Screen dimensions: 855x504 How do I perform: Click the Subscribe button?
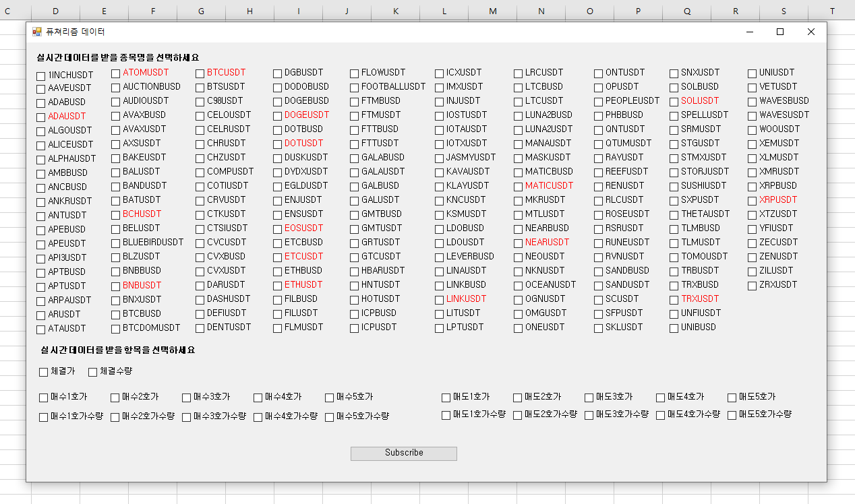[404, 453]
